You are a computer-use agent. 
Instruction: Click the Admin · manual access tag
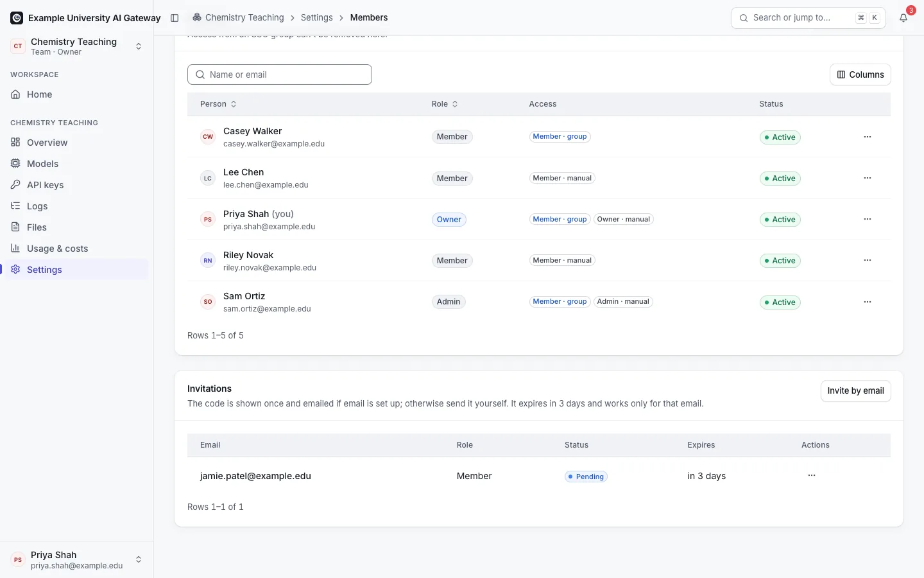tap(623, 302)
